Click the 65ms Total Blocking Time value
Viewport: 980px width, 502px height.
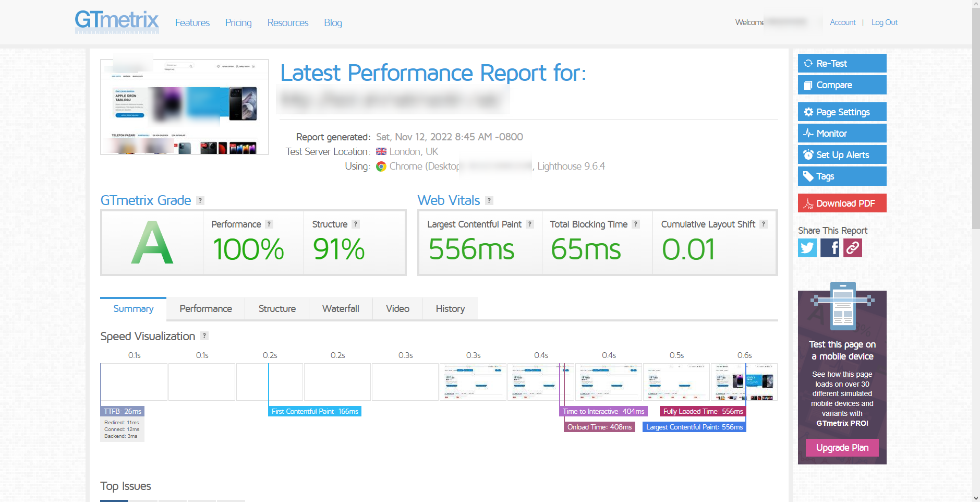pos(586,249)
